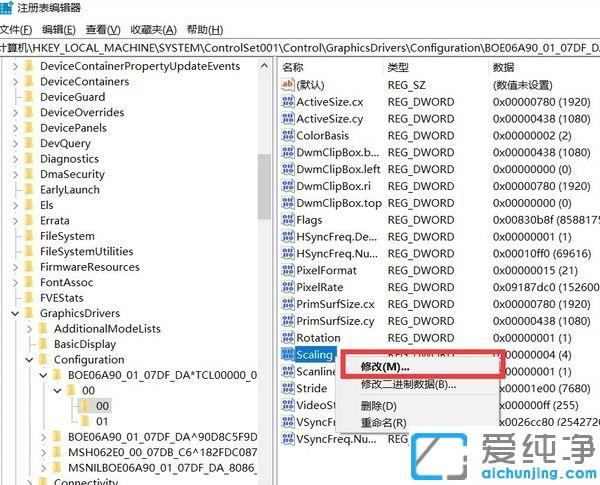Select the Errata key
Image resolution: width=600 pixels, height=485 pixels.
pyautogui.click(x=55, y=220)
